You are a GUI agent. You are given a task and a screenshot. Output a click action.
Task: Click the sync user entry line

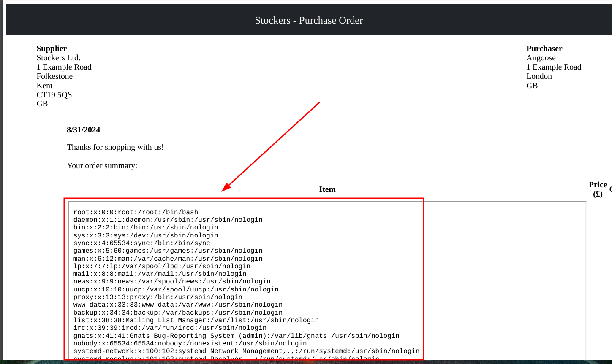pyautogui.click(x=141, y=243)
